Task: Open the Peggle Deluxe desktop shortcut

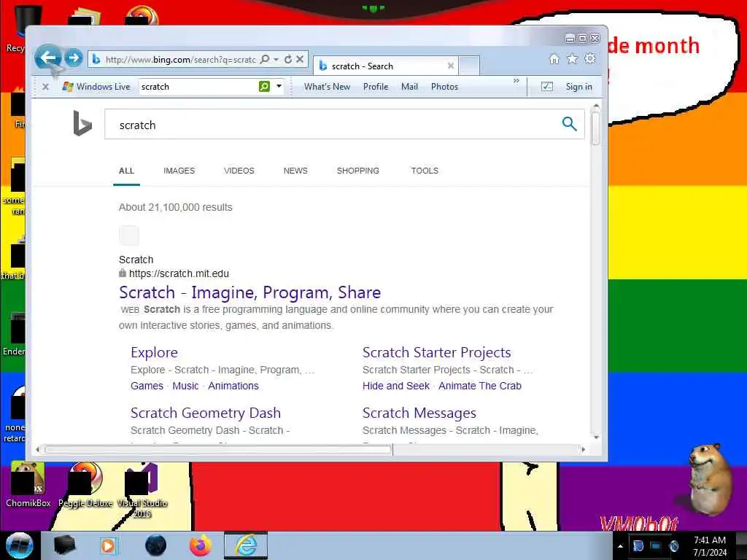Action: point(85,484)
